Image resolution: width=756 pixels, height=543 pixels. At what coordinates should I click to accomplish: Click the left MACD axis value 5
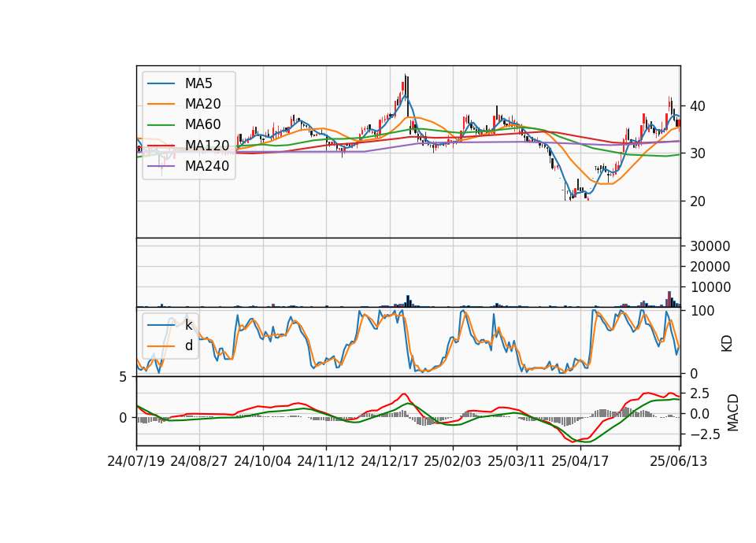(x=123, y=377)
